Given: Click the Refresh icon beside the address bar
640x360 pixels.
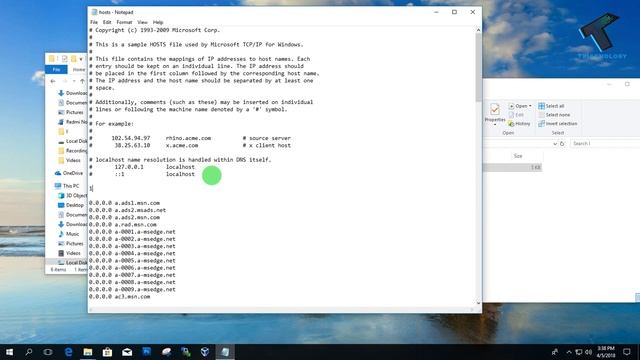Looking at the screenshot, I should 562,144.
